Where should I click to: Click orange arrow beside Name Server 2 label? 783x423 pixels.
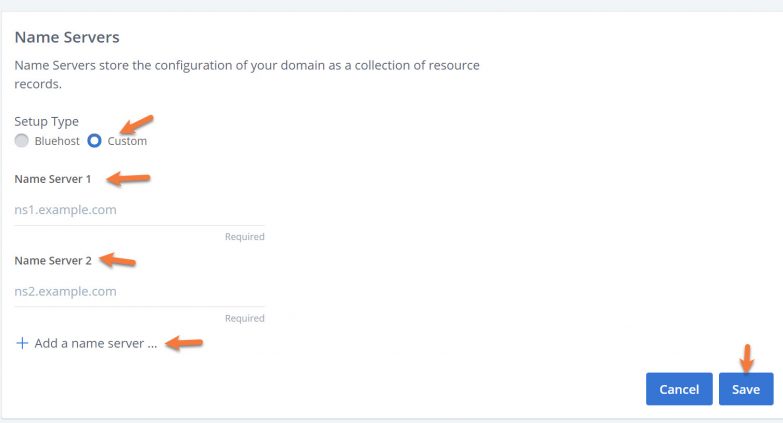pos(118,260)
